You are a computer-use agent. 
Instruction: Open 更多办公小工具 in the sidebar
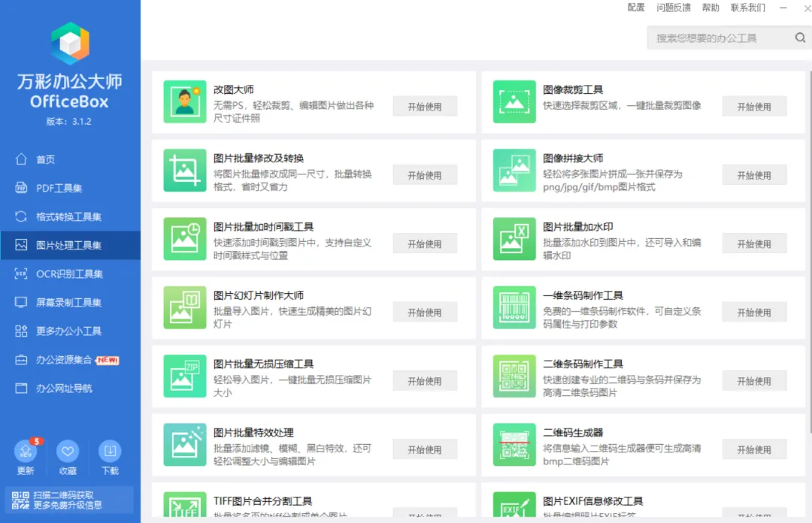[x=71, y=331]
